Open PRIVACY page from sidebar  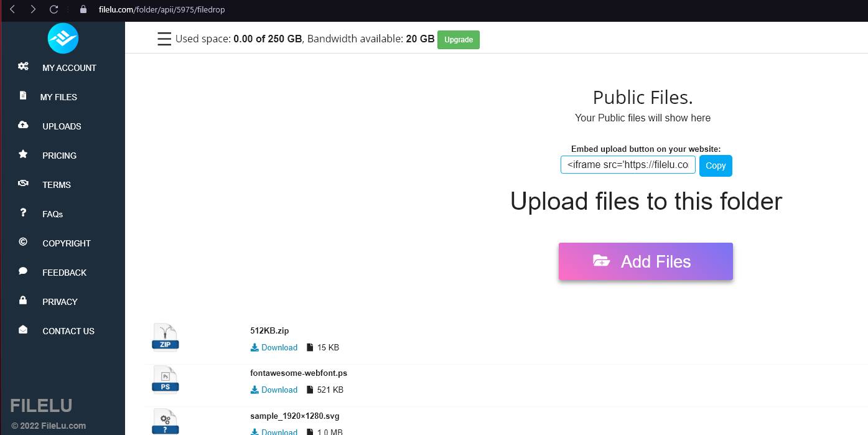pos(60,302)
